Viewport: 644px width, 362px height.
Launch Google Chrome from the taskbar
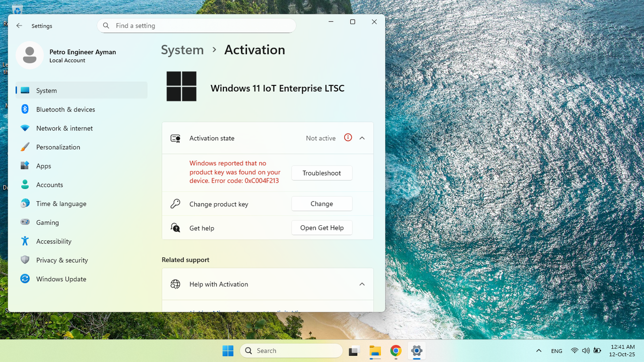click(396, 351)
